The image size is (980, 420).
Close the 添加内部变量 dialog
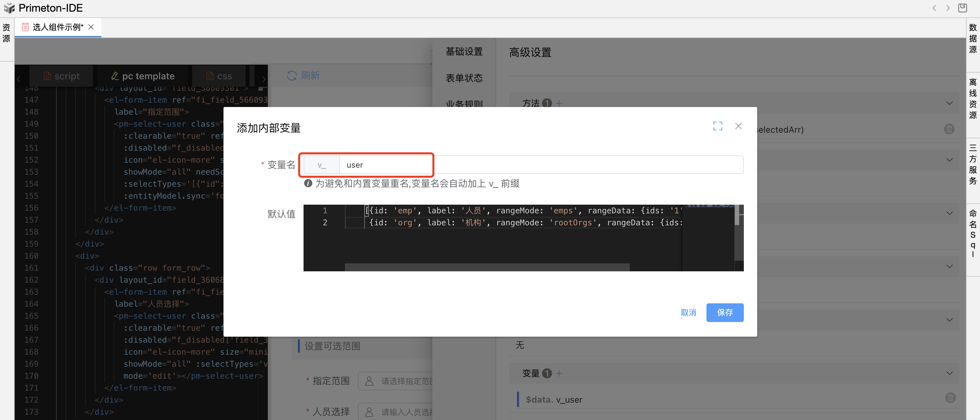coord(738,126)
